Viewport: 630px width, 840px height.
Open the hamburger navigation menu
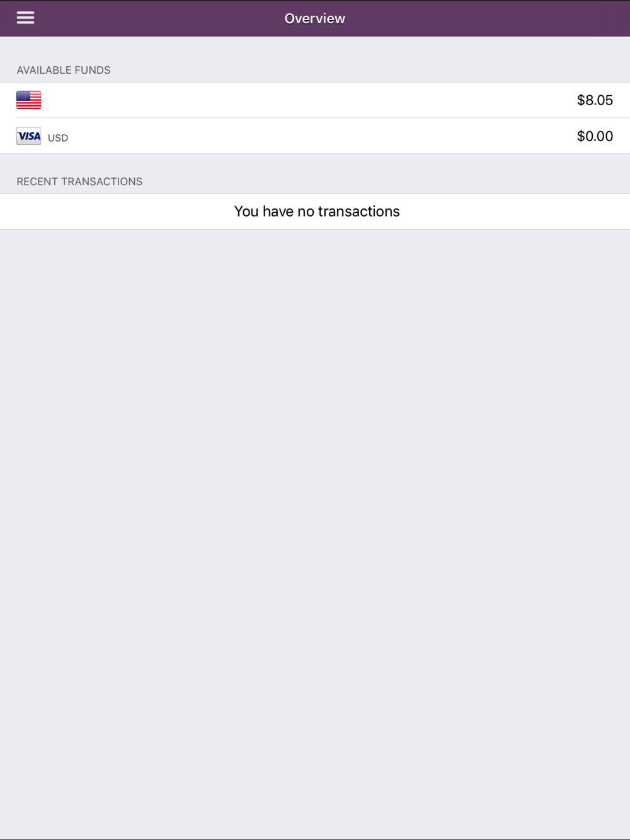(25, 18)
